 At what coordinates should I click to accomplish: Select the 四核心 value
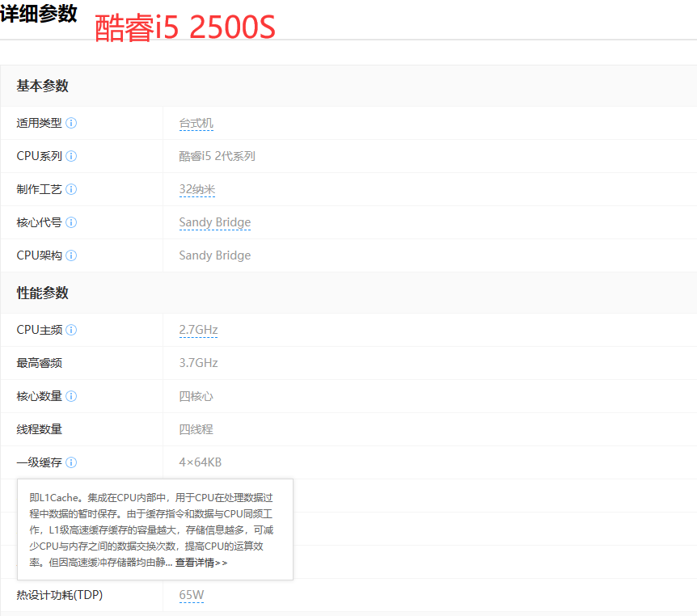pos(196,396)
